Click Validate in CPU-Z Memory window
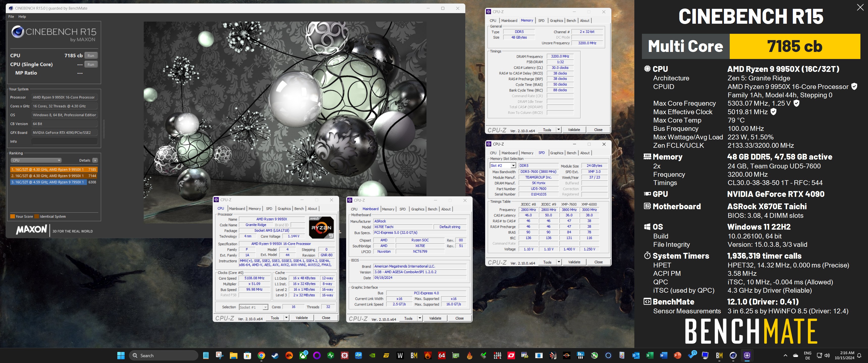Image resolution: width=868 pixels, height=363 pixels. point(574,130)
